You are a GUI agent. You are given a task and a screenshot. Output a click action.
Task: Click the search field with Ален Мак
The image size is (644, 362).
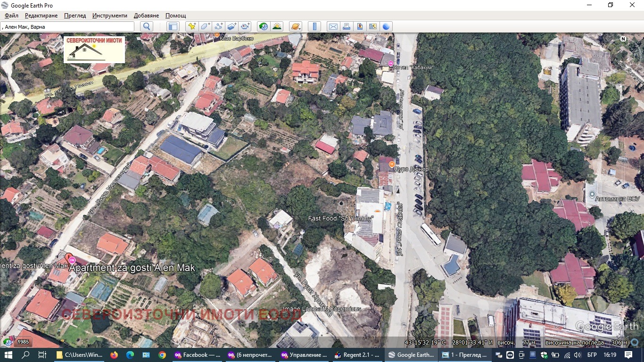(68, 27)
